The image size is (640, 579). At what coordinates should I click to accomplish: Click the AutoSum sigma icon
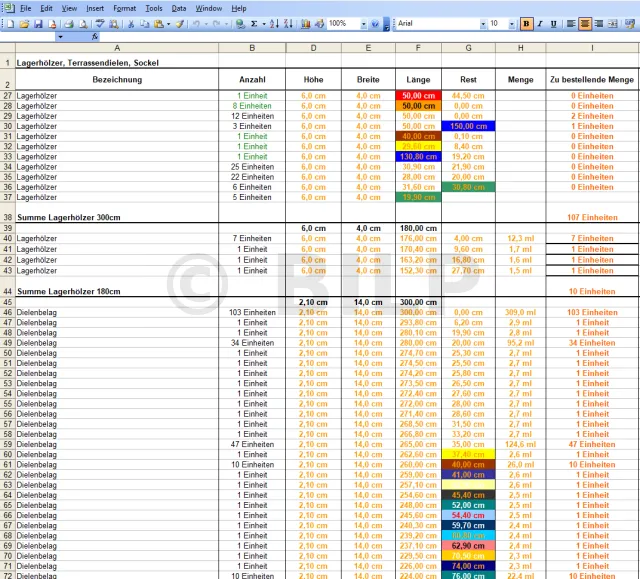pyautogui.click(x=254, y=23)
